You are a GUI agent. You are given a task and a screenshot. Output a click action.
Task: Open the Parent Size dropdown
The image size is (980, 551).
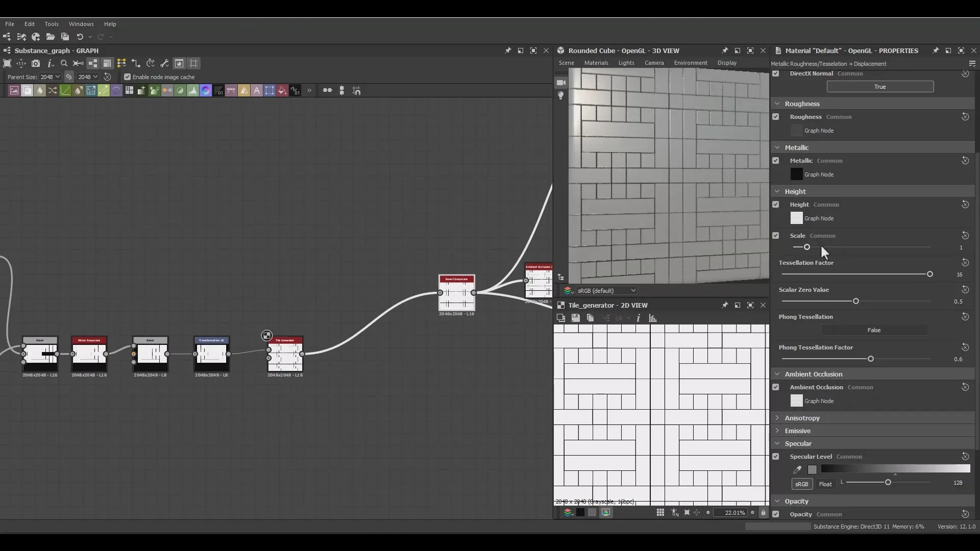pos(50,77)
